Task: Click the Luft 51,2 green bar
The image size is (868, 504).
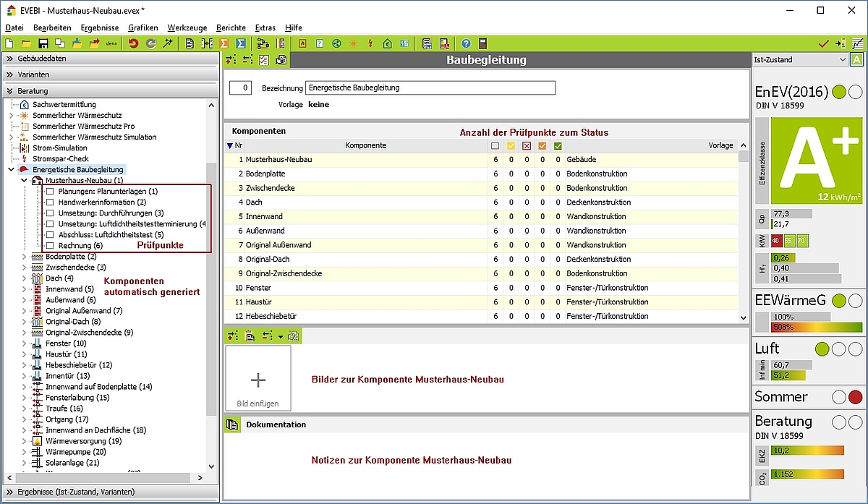Action: 790,375
